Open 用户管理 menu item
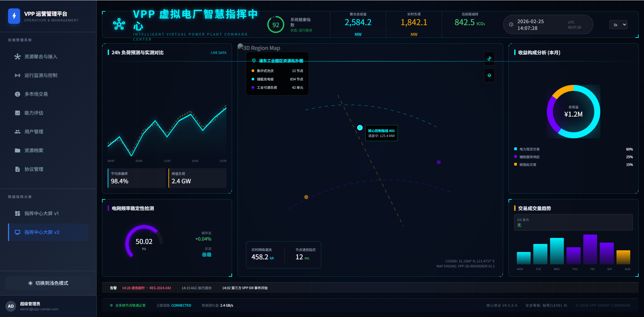This screenshot has width=644, height=317. click(34, 132)
